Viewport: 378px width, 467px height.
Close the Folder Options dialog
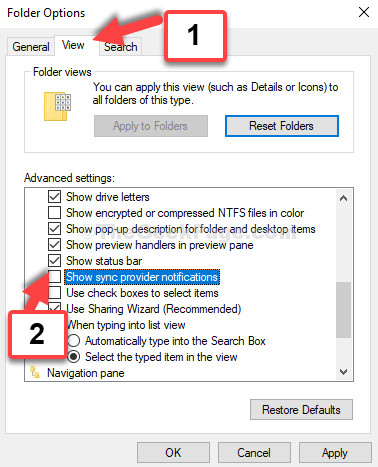[364, 12]
